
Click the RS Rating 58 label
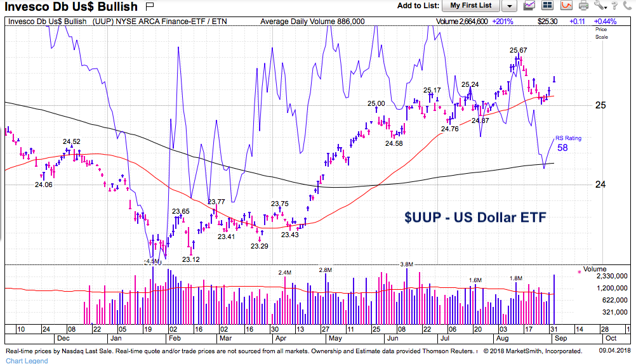(x=568, y=144)
